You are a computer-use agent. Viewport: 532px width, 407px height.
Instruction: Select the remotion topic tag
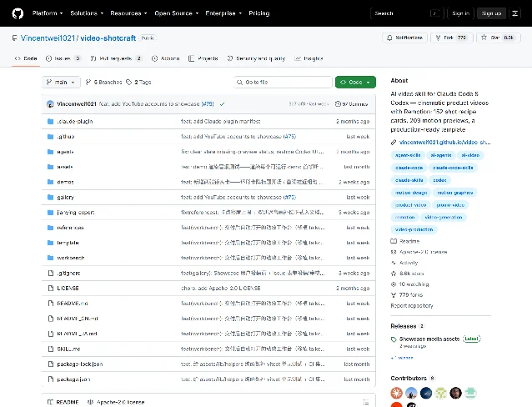(404, 217)
